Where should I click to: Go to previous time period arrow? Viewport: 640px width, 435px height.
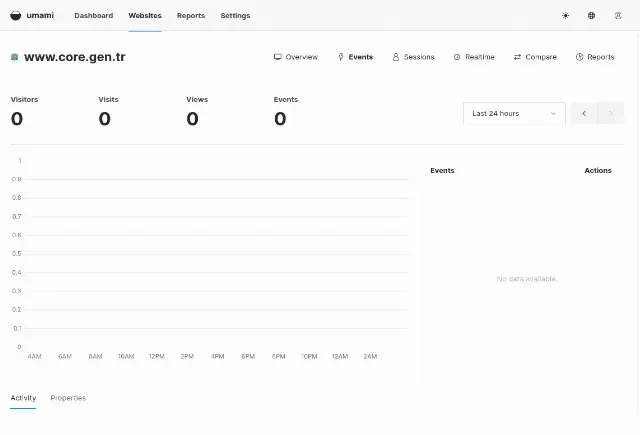(584, 113)
